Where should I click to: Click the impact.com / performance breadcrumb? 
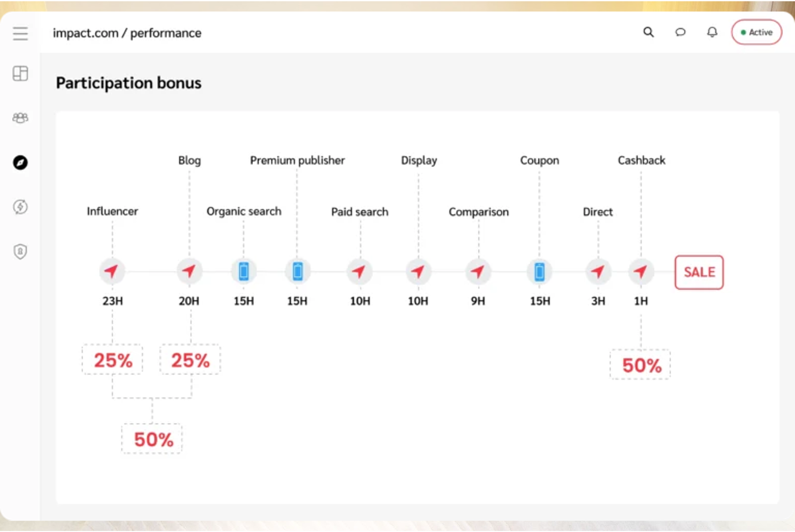(x=127, y=33)
